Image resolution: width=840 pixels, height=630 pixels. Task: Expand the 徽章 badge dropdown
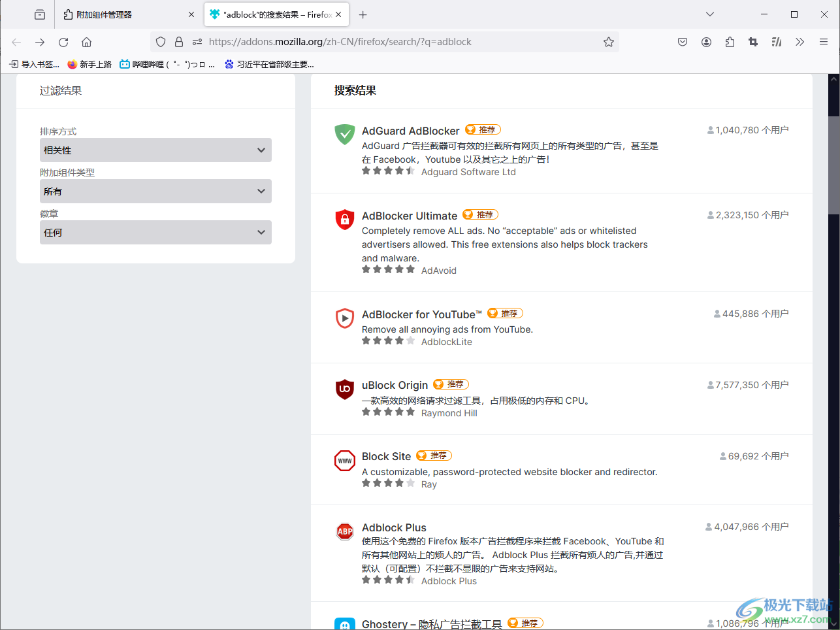[x=155, y=233]
